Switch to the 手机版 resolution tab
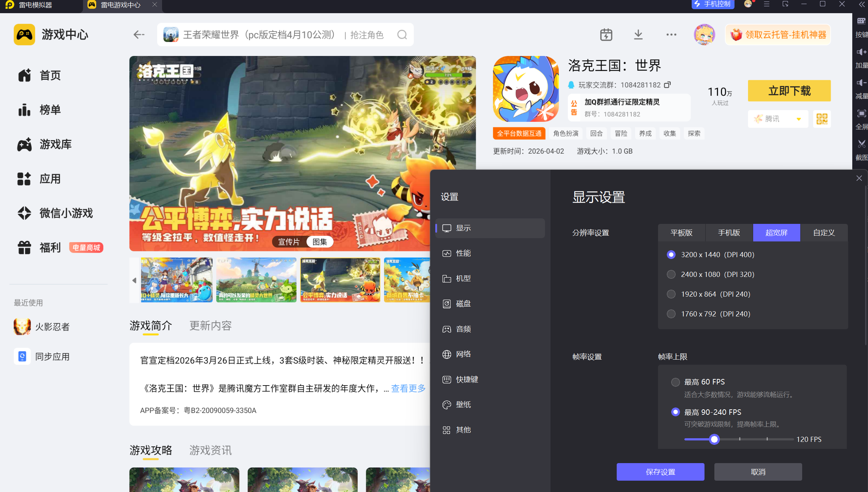The width and height of the screenshot is (868, 492). [729, 233]
